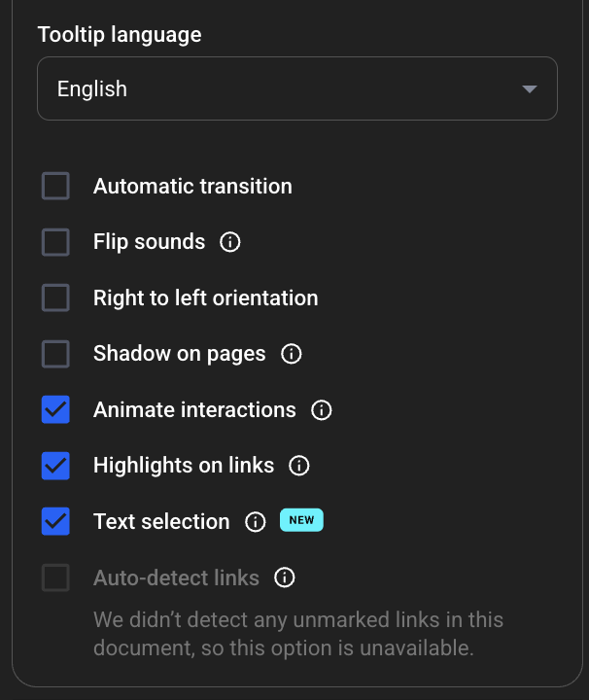Click the NEW badge next to Text selection
The height and width of the screenshot is (700, 589).
[301, 521]
